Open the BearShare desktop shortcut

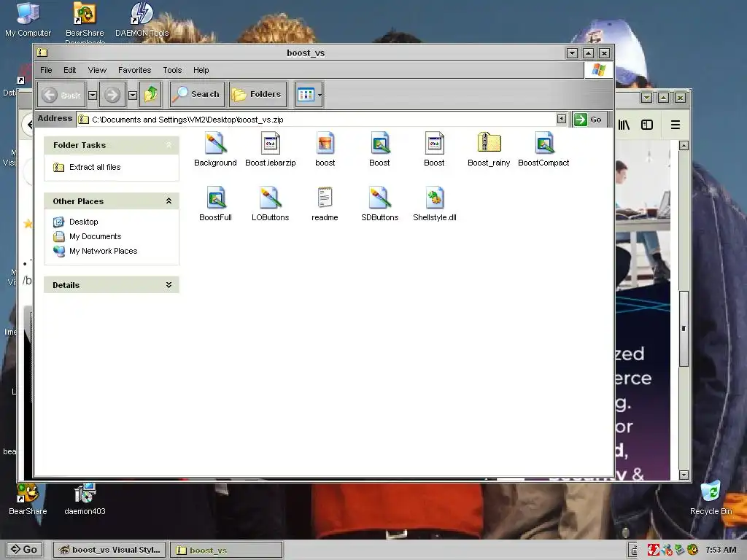pos(28,499)
